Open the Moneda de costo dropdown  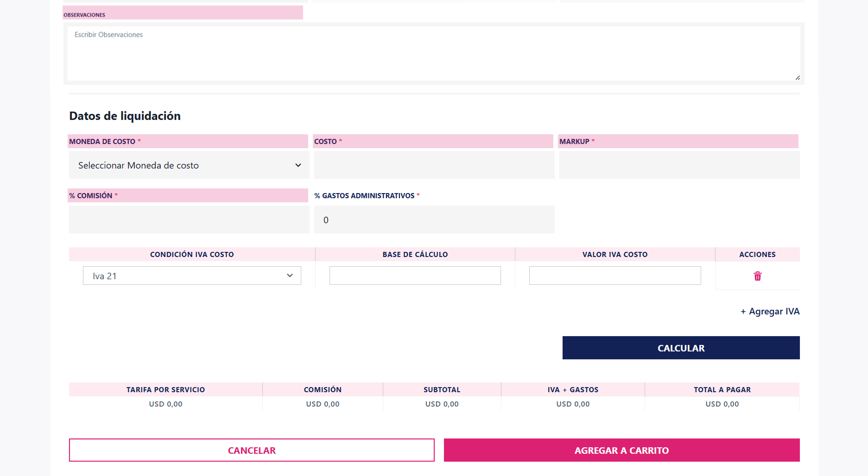click(189, 165)
